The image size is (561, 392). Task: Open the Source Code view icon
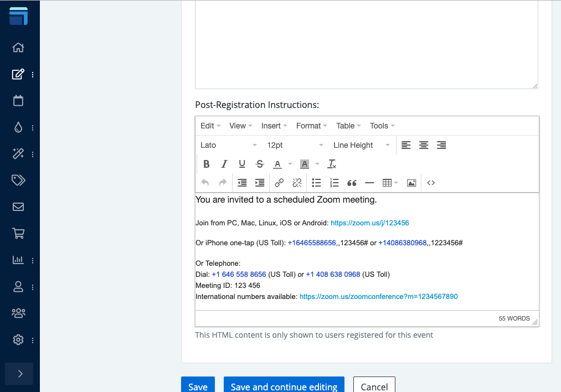coord(431,182)
